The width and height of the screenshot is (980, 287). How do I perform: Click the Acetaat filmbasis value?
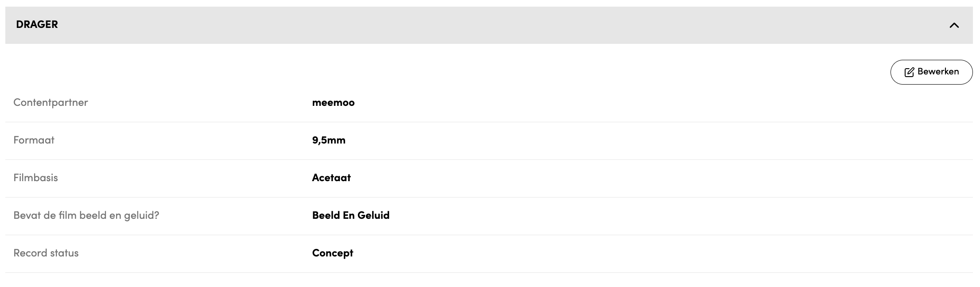[x=331, y=178]
